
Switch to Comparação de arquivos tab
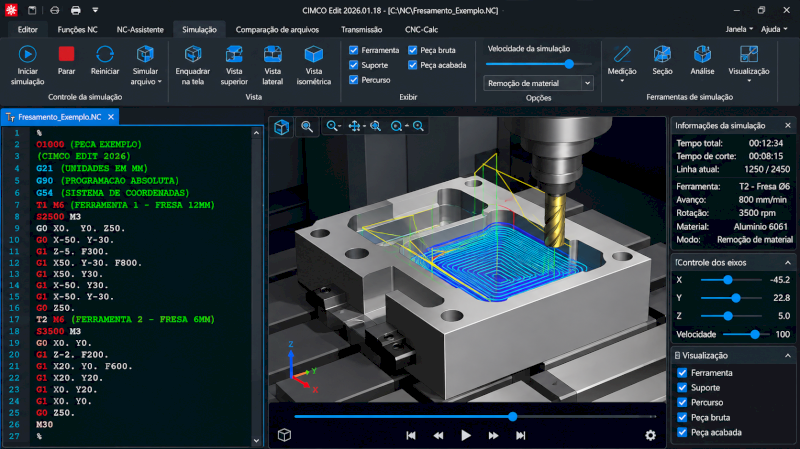tap(277, 30)
